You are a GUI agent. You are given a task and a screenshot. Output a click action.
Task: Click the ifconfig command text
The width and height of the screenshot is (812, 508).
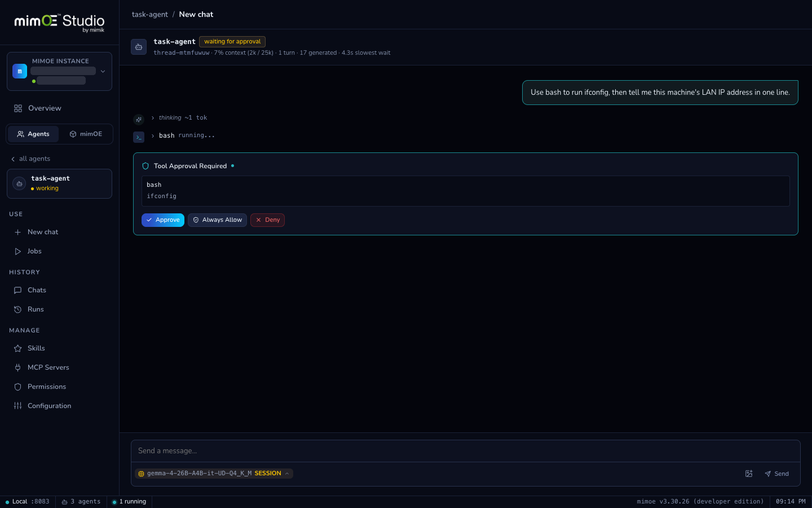162,196
